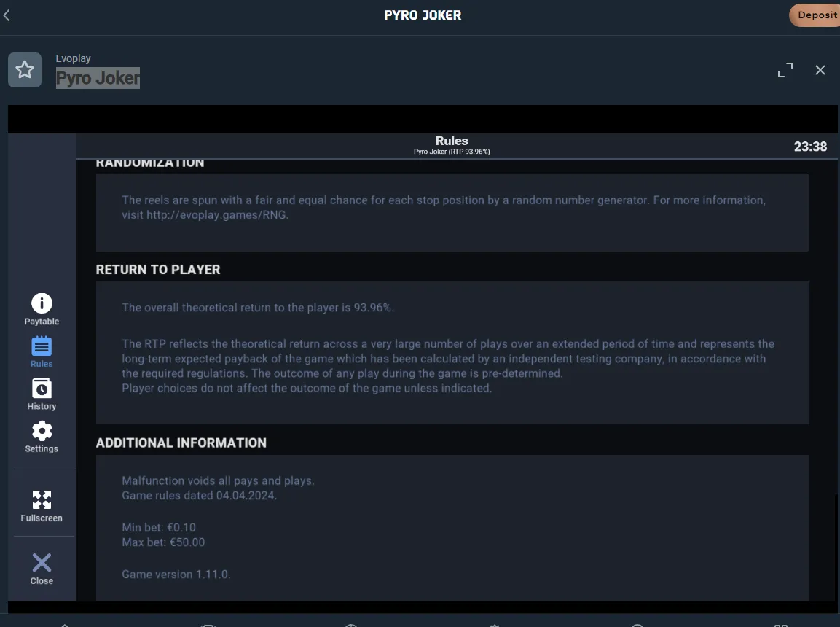Click 'Player choices do not affect' sentence

(307, 388)
